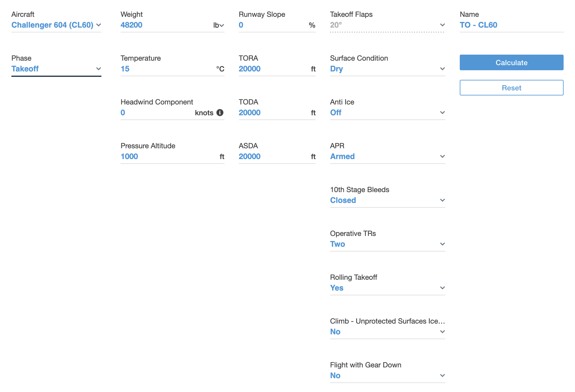
Task: Open the APR dropdown set to Armed
Action: (387, 156)
